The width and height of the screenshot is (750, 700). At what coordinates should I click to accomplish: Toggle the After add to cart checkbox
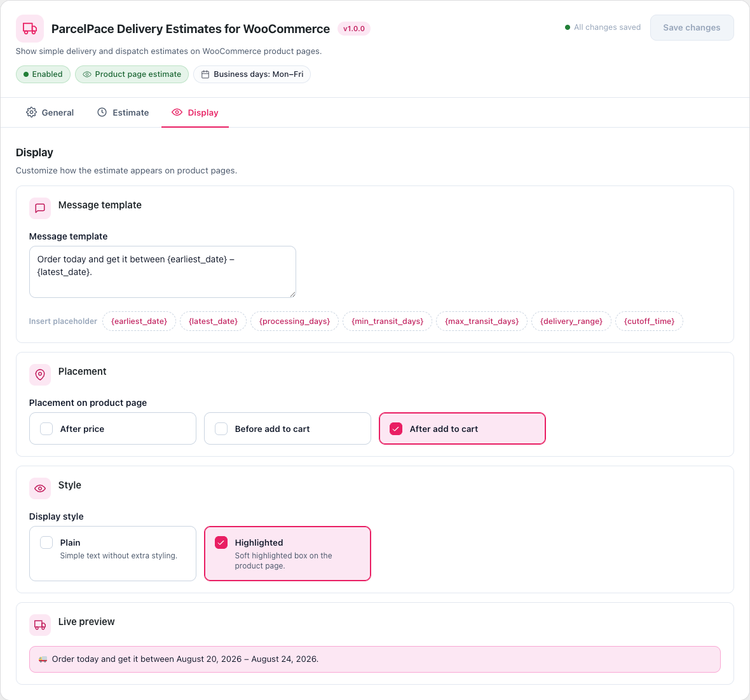coord(396,429)
